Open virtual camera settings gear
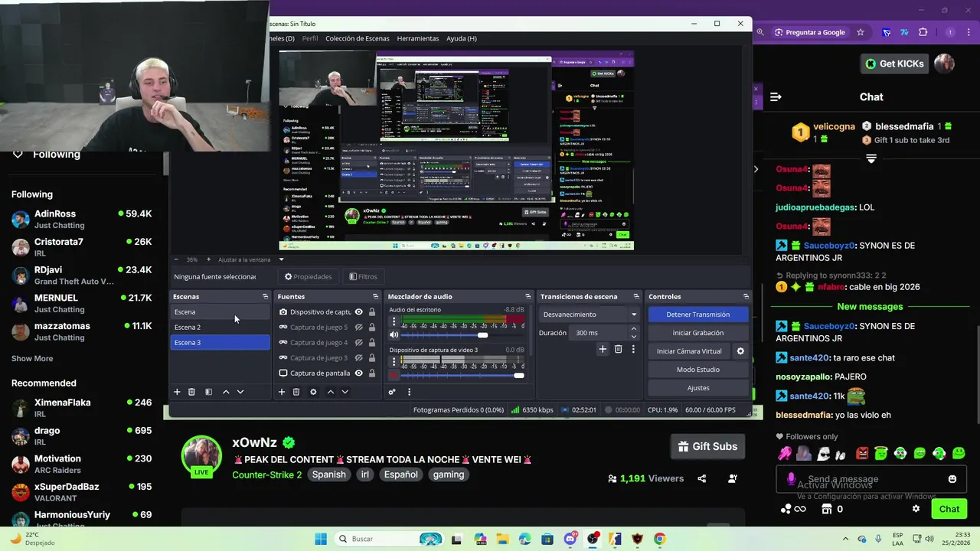This screenshot has height=551, width=980. coord(740,351)
